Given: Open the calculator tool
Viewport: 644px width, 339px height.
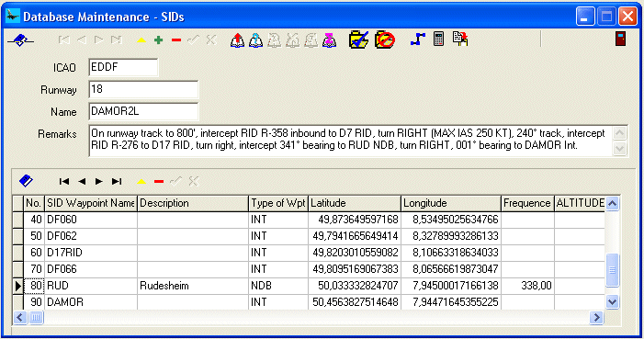Looking at the screenshot, I should pyautogui.click(x=438, y=39).
